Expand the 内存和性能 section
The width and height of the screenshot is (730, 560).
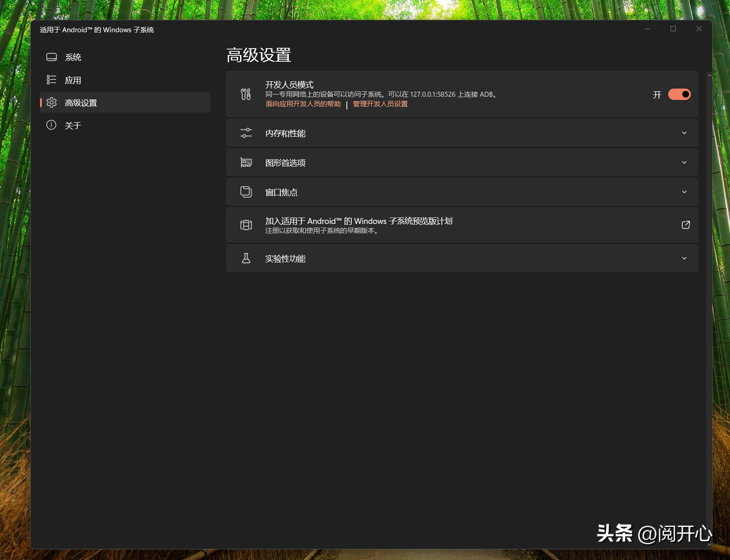click(x=684, y=133)
